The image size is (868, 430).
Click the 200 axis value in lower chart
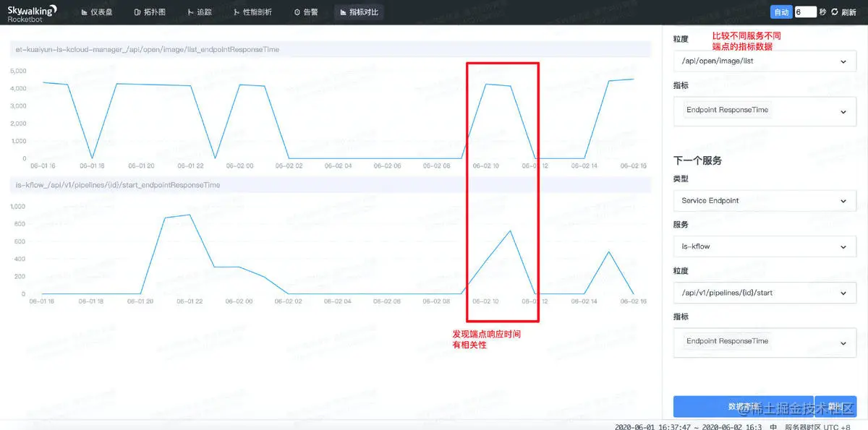click(x=20, y=277)
